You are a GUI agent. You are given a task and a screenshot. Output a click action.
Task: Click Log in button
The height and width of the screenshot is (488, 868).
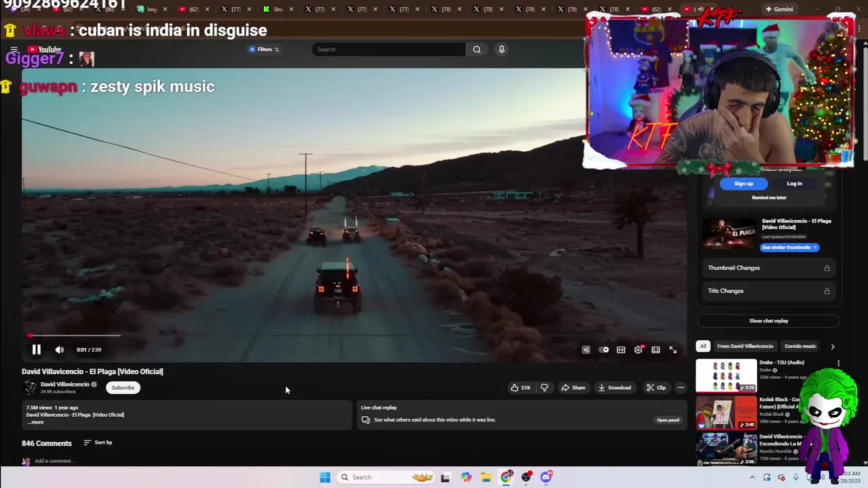[x=794, y=184]
